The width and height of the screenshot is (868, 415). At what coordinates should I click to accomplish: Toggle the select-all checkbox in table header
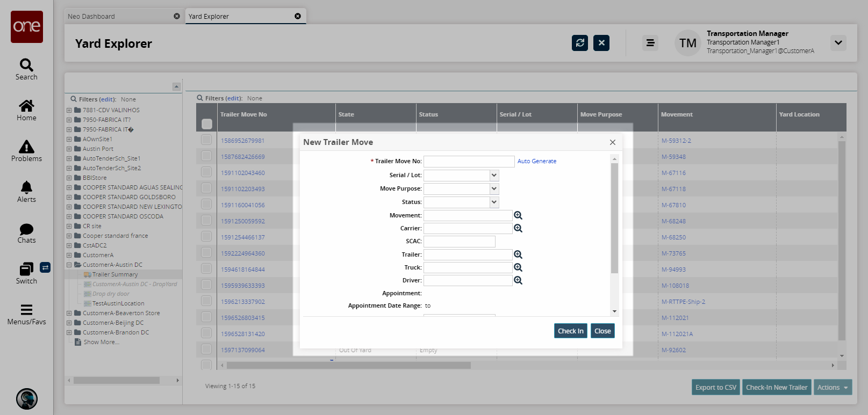[x=206, y=124]
